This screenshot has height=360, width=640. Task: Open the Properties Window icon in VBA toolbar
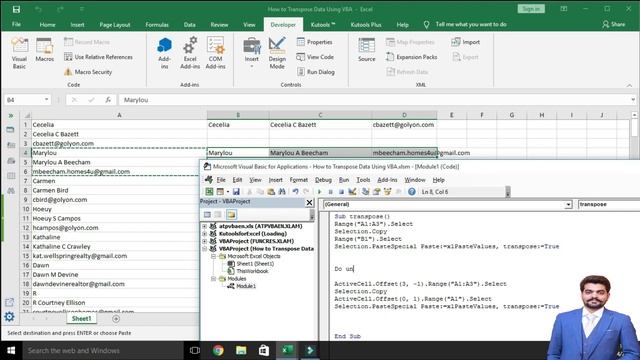click(376, 191)
